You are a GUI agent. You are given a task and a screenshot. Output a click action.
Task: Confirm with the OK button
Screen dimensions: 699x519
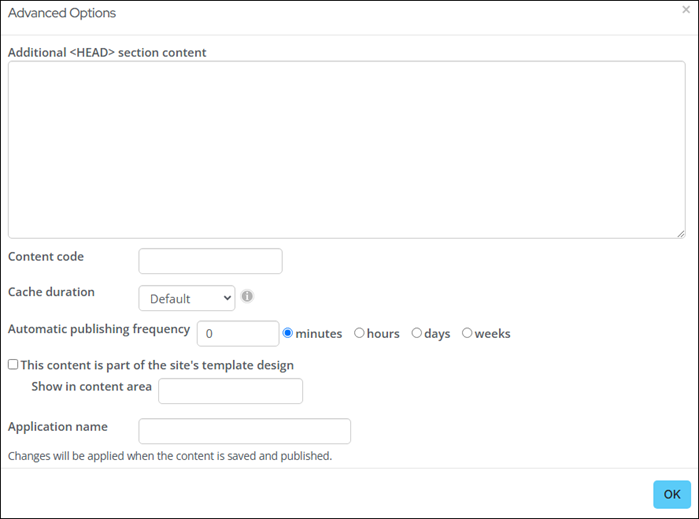click(672, 494)
